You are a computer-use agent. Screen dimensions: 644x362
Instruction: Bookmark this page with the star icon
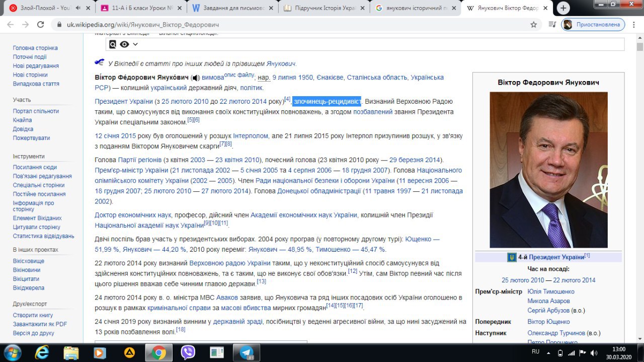[x=534, y=25]
